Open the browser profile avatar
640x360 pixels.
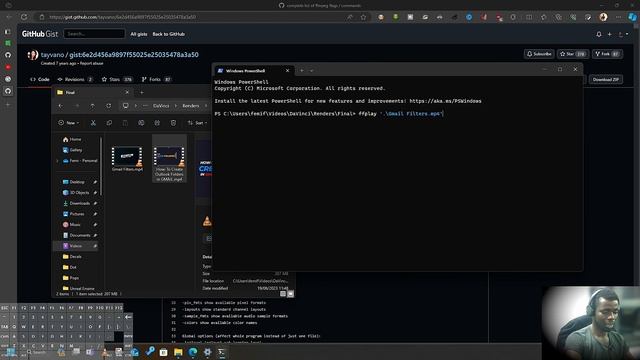pyautogui.click(x=603, y=17)
